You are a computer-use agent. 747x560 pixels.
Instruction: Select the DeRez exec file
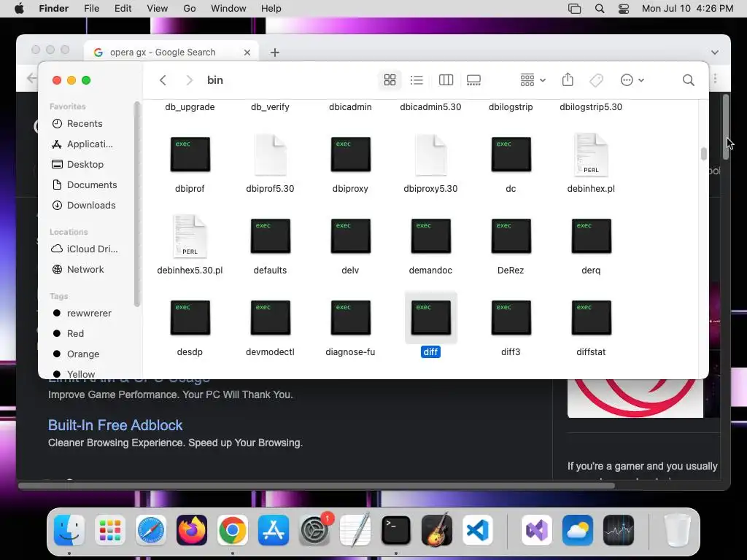(x=511, y=236)
